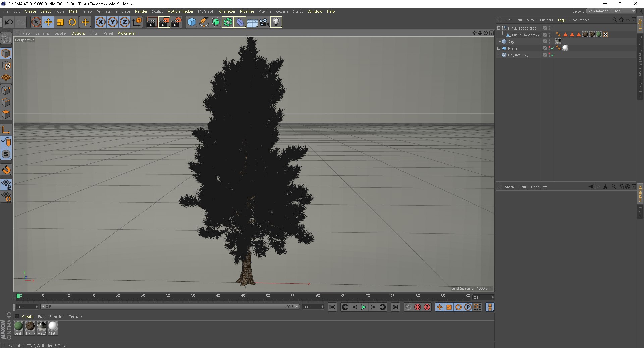Add a Light object
This screenshot has width=644, height=348.
pos(276,22)
